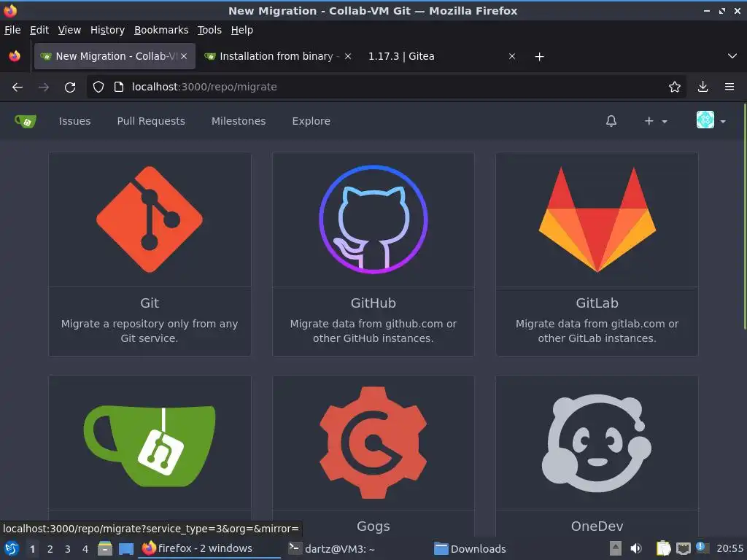Click the Gogs gear logo

(373, 443)
